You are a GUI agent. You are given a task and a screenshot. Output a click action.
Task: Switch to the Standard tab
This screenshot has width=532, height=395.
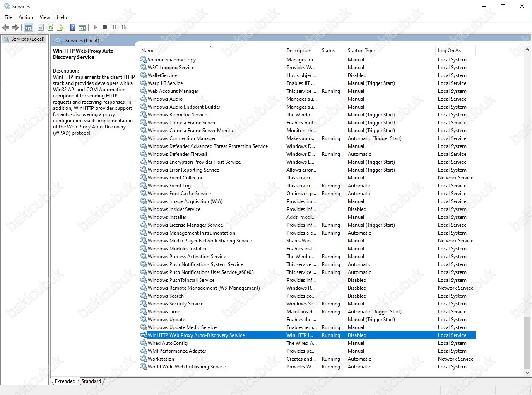point(91,381)
